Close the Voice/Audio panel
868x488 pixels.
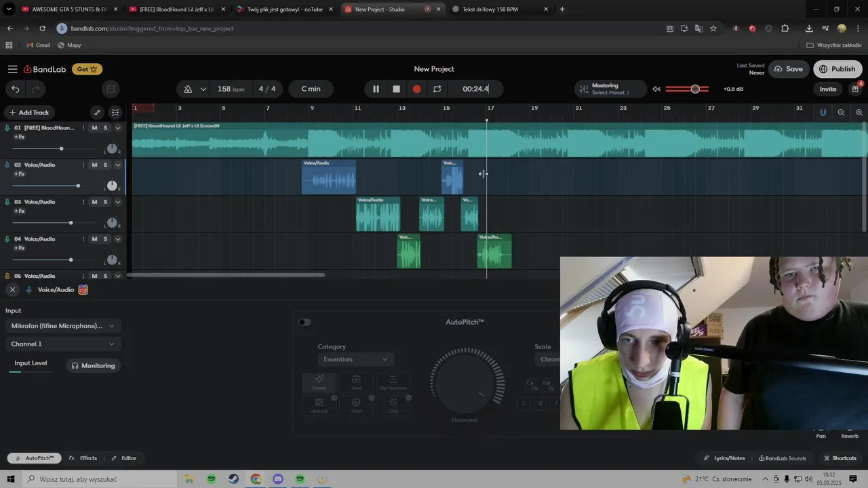coord(12,289)
